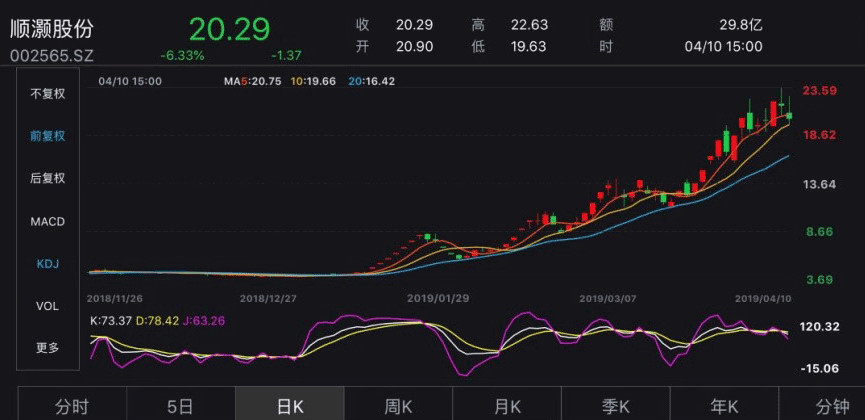The image size is (865, 420).
Task: Select the 季K quarterly chart tab
Action: coord(615,406)
